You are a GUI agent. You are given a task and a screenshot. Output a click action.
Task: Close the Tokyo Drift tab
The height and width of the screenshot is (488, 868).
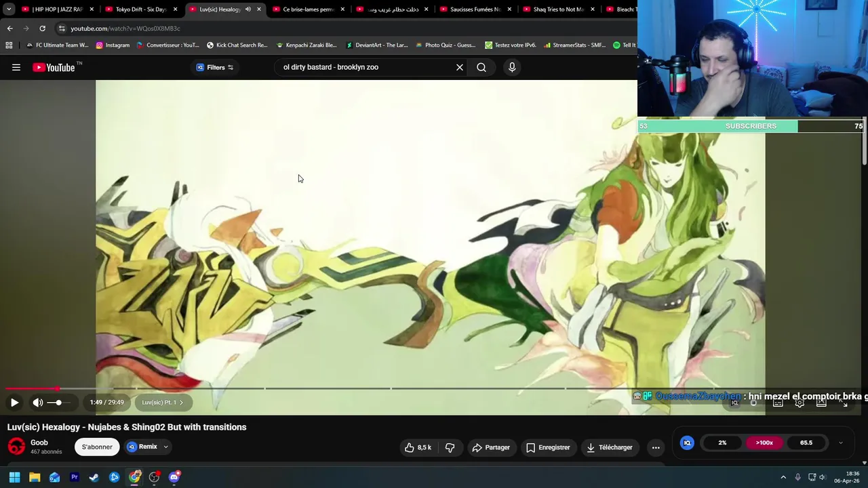click(175, 9)
